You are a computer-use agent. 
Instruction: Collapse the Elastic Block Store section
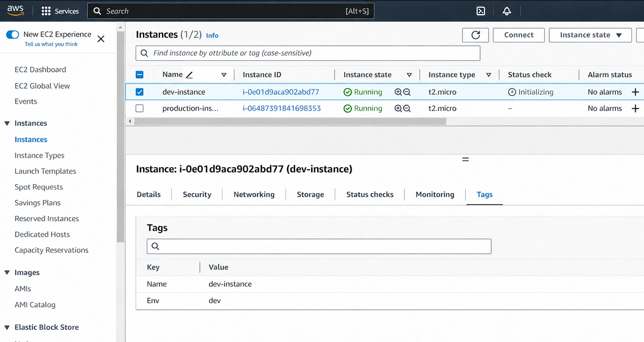(x=7, y=327)
